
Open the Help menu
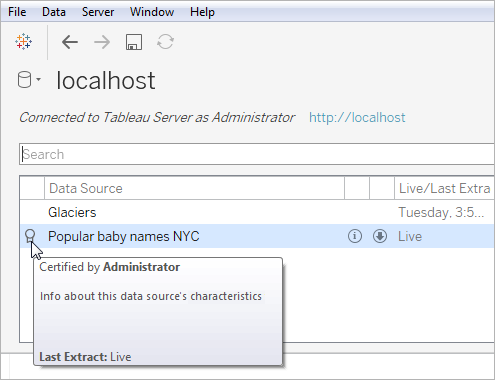click(202, 12)
